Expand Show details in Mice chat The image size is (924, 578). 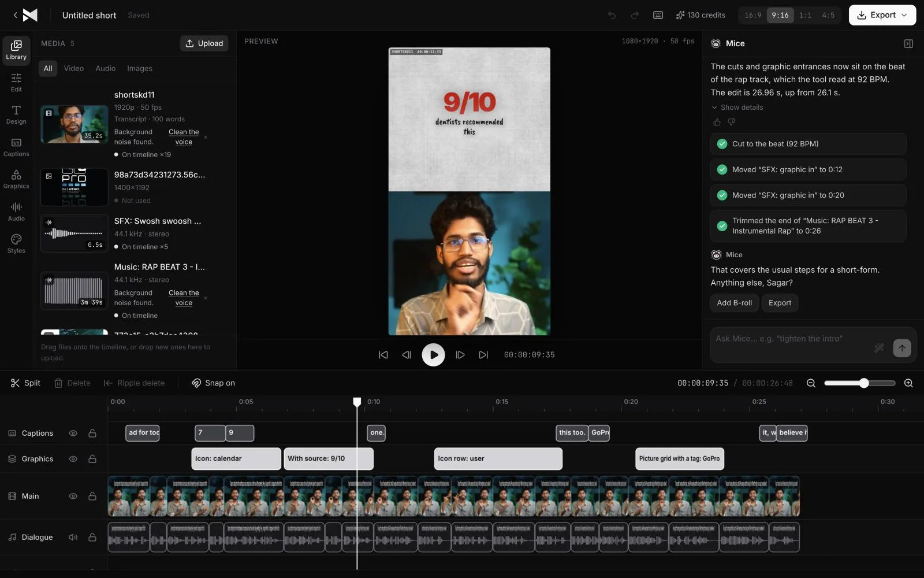click(737, 108)
